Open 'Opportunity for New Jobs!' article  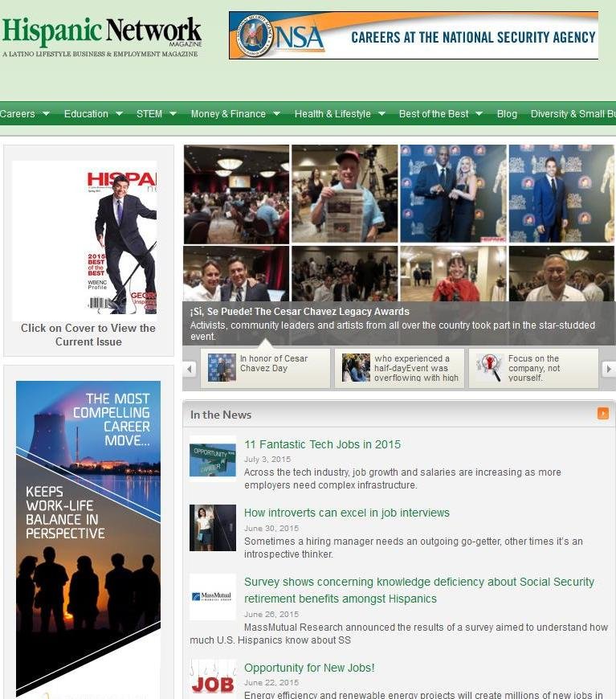pos(309,668)
